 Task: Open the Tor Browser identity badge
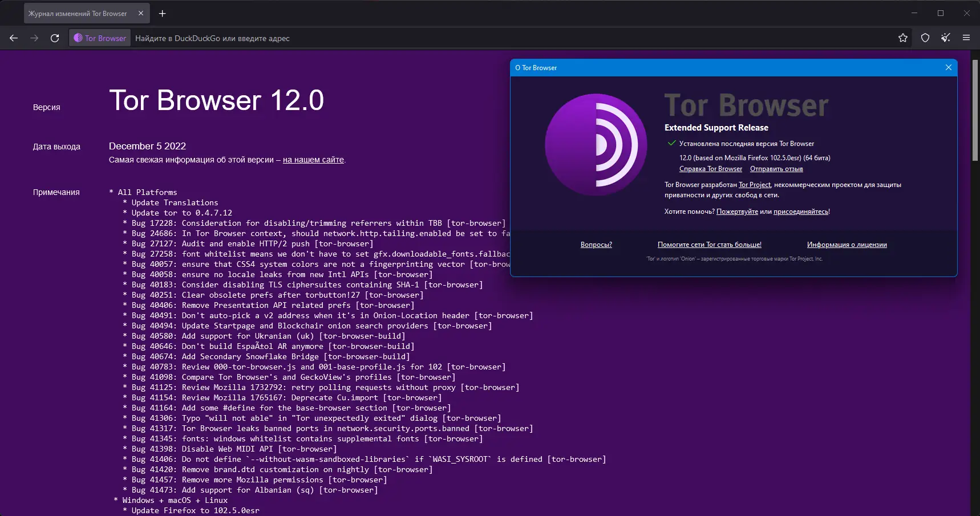pyautogui.click(x=100, y=38)
